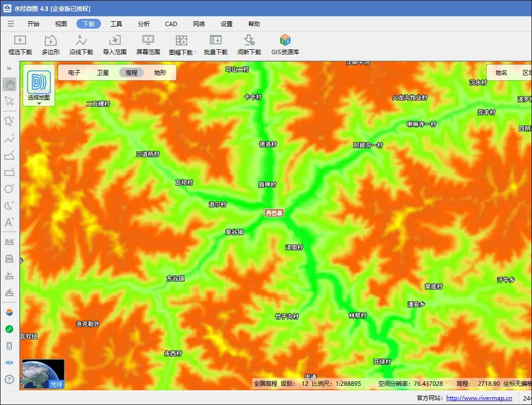Open the 导入范围 import range tool
Screen dimensions: 532x405
(x=114, y=44)
